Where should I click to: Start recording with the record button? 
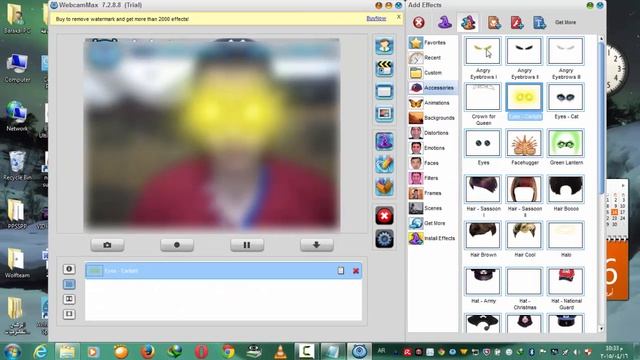click(177, 245)
